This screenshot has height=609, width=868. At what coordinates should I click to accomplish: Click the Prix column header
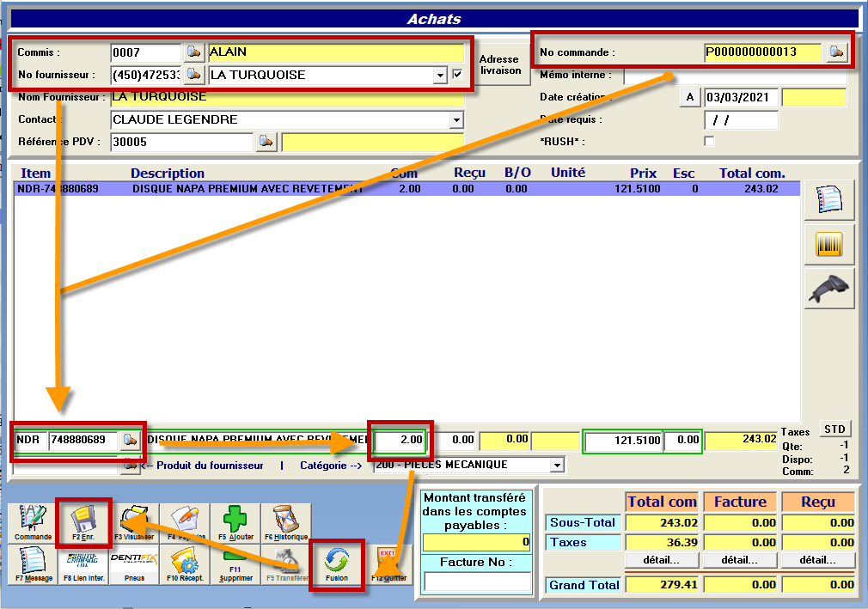pos(643,174)
